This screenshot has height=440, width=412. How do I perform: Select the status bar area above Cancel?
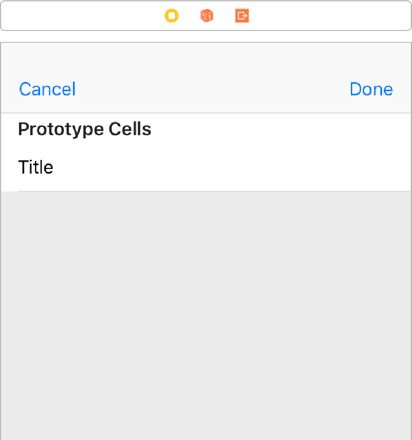tap(47, 55)
